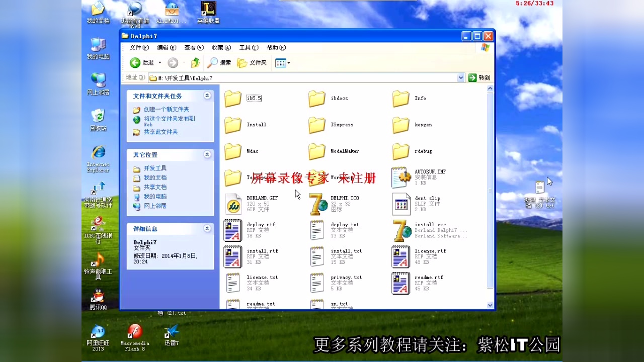Click the 转到 Go button
Screen dimensions: 644x362
479,78
